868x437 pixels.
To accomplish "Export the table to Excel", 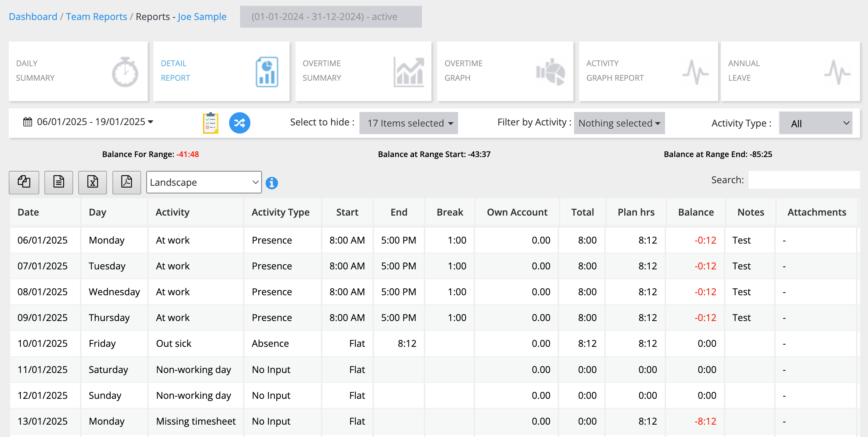I will click(x=92, y=182).
